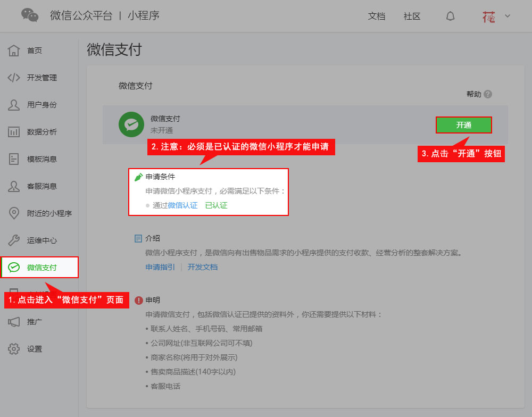
Task: Click the user avatar image
Action: [x=488, y=16]
